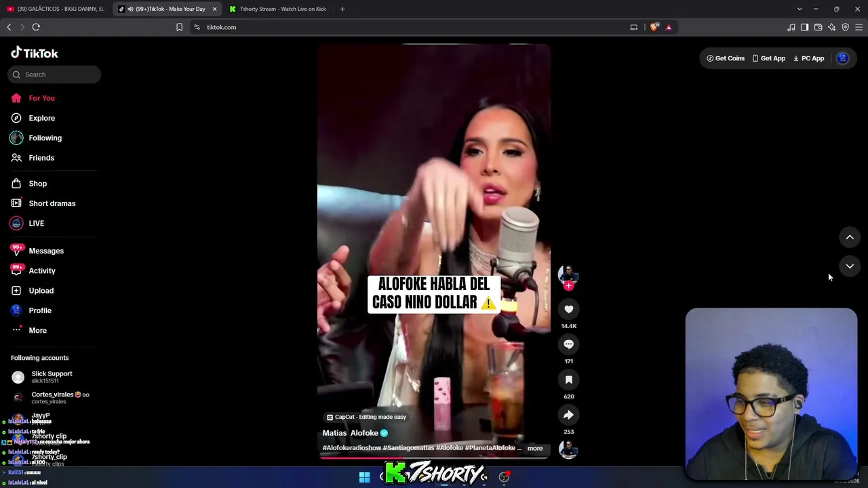
Task: Open the video creator's avatar
Action: coord(568,274)
